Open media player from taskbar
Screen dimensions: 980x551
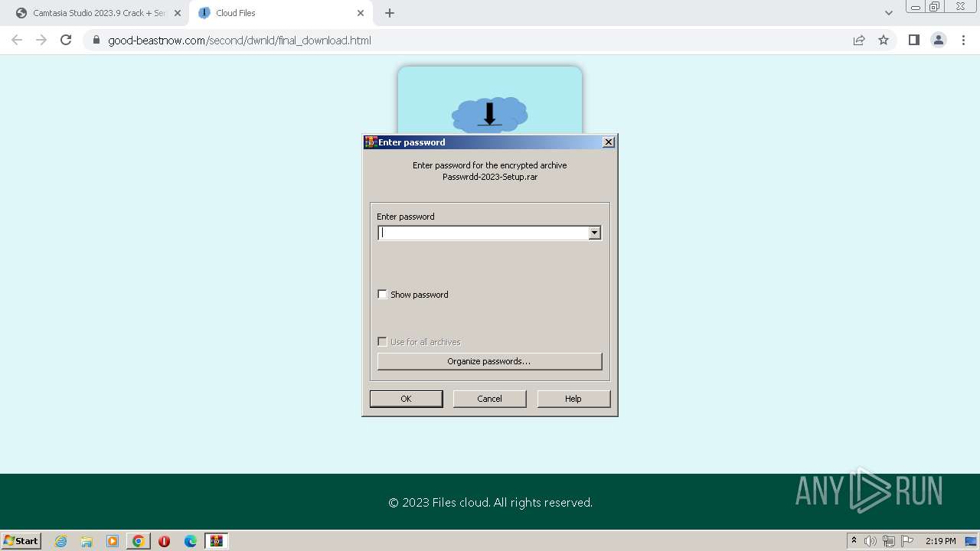[x=113, y=541]
